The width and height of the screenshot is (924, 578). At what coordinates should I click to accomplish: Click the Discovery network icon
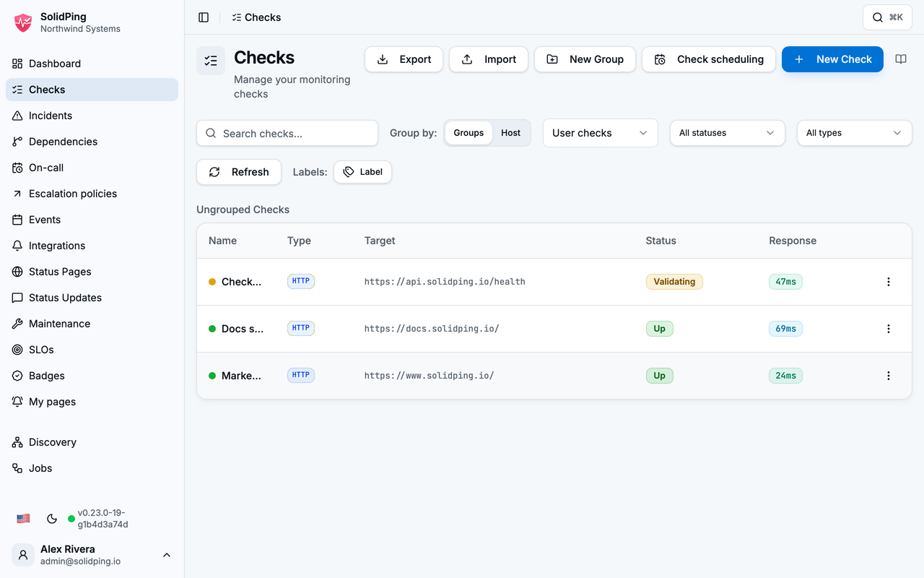pyautogui.click(x=17, y=442)
